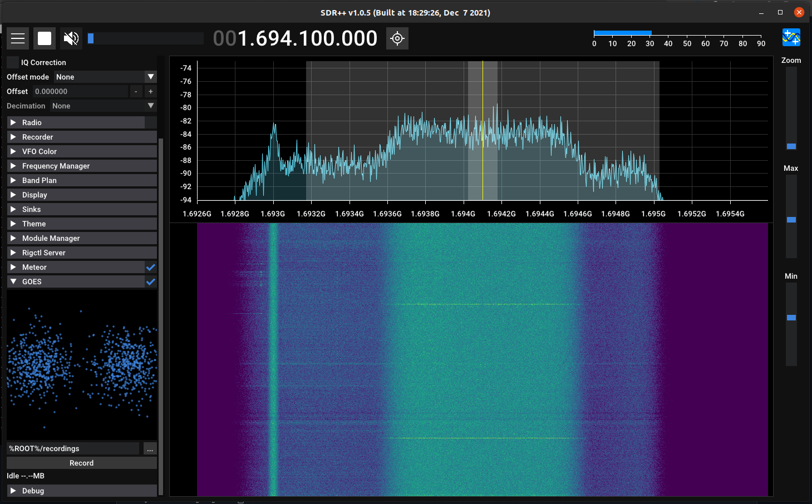Screen dimensions: 812x504
Task: Disable the Meteor module checkbox
Action: click(x=151, y=267)
